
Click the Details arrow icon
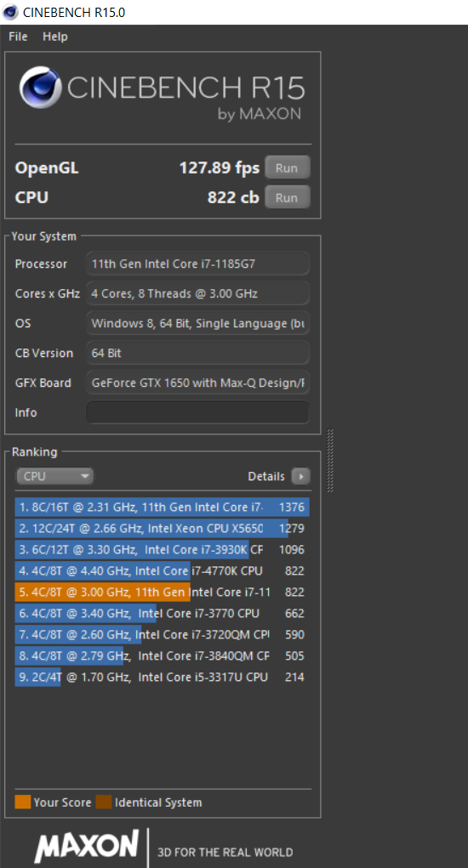tap(300, 476)
